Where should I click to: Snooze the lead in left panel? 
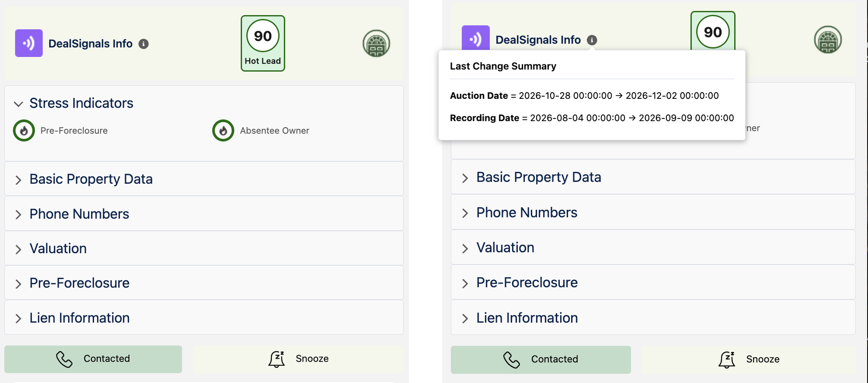point(298,359)
